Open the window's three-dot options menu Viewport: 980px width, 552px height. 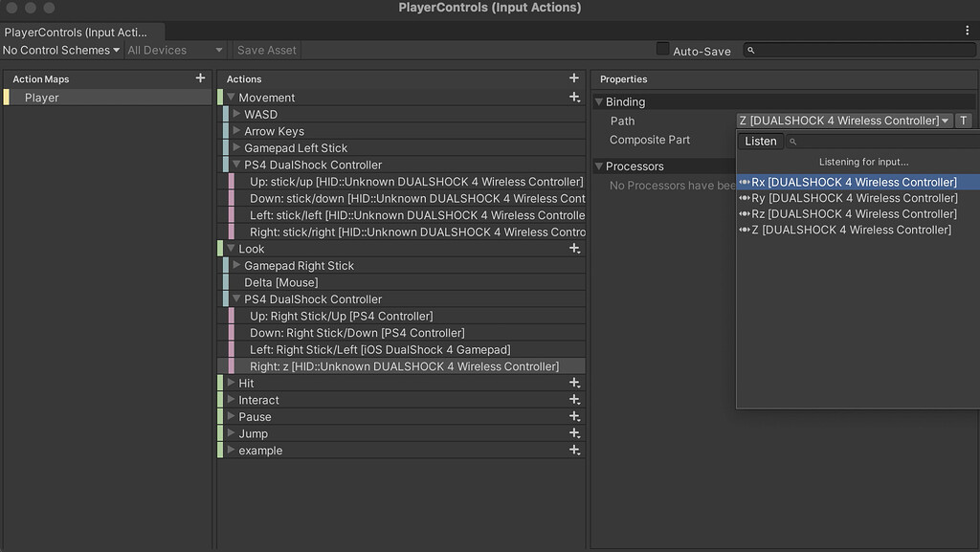(x=968, y=31)
